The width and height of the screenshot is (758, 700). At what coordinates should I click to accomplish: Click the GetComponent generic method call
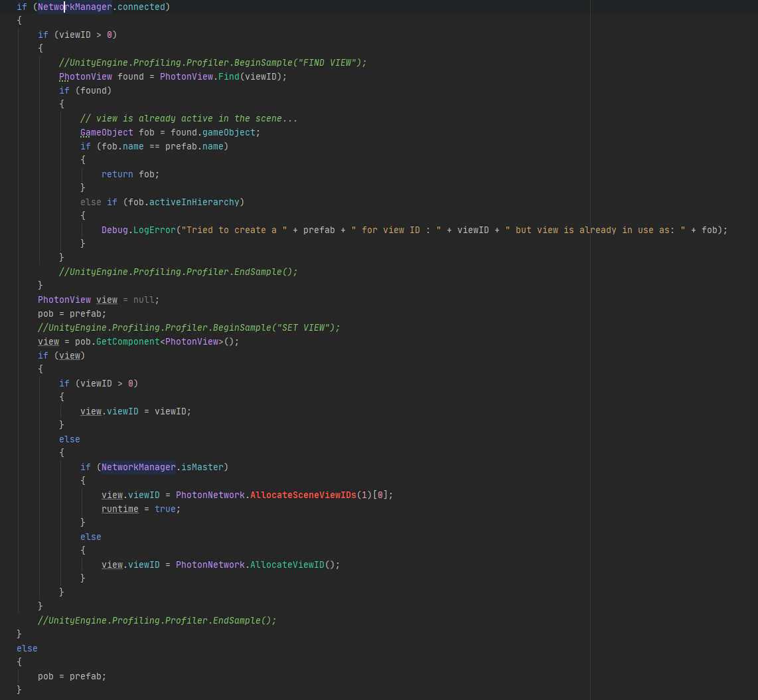click(x=127, y=341)
